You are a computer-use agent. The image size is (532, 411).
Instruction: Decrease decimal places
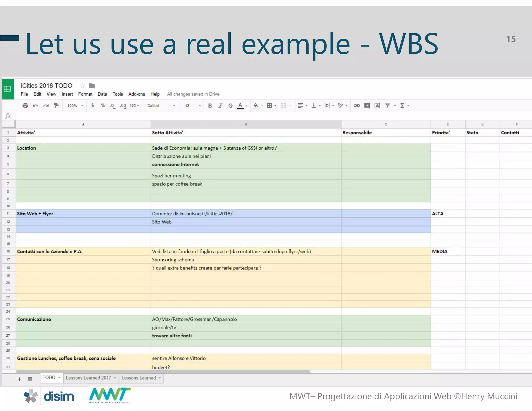tap(112, 106)
